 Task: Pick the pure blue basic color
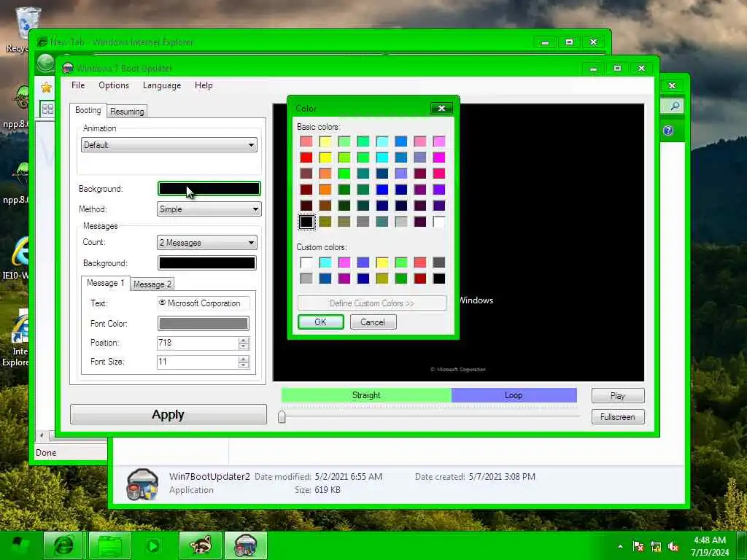pos(382,190)
